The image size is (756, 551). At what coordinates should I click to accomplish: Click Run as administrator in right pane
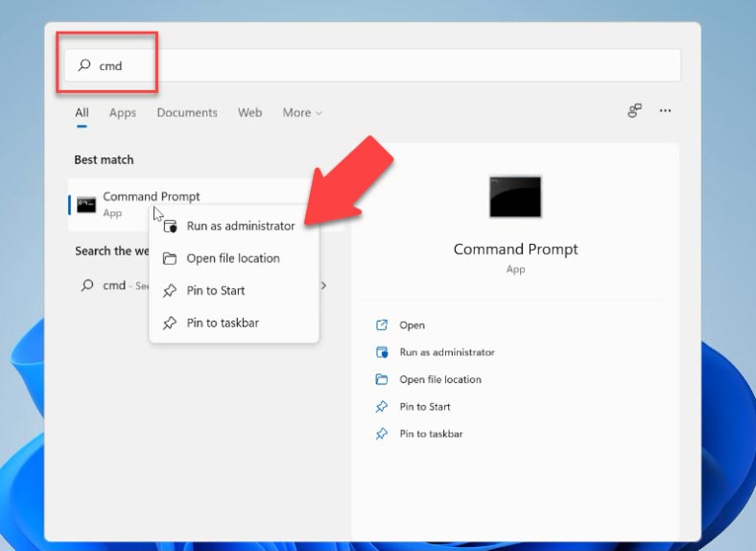pos(447,352)
